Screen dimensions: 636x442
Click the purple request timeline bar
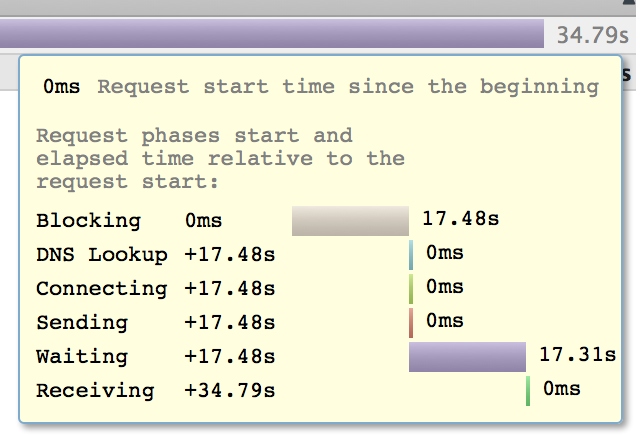tap(272, 33)
